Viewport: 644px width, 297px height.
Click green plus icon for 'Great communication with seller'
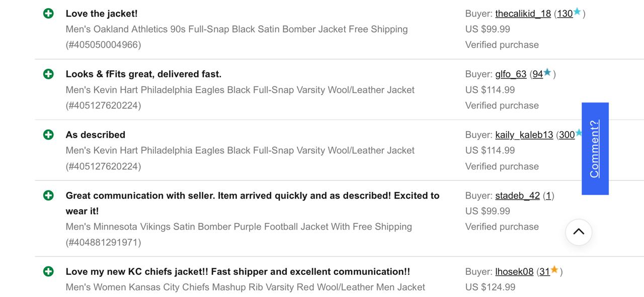(x=48, y=195)
